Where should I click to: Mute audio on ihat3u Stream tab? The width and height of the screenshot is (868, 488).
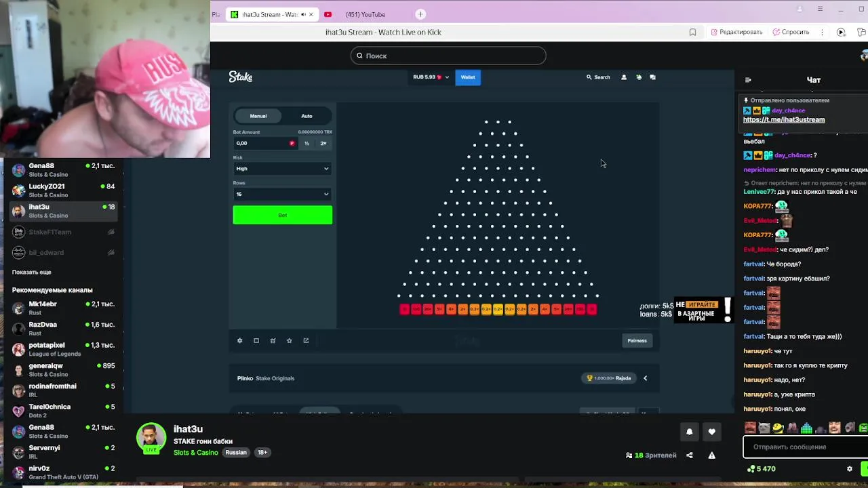tap(303, 14)
